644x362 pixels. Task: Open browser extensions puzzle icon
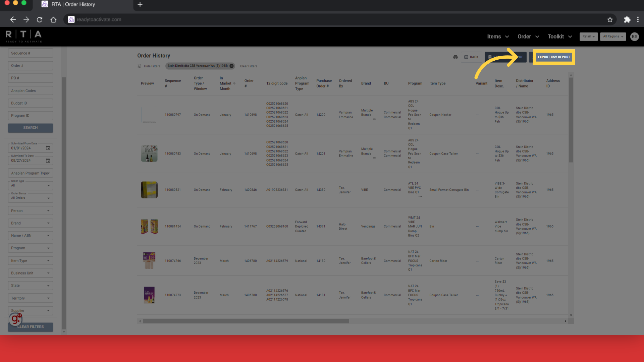pos(627,19)
